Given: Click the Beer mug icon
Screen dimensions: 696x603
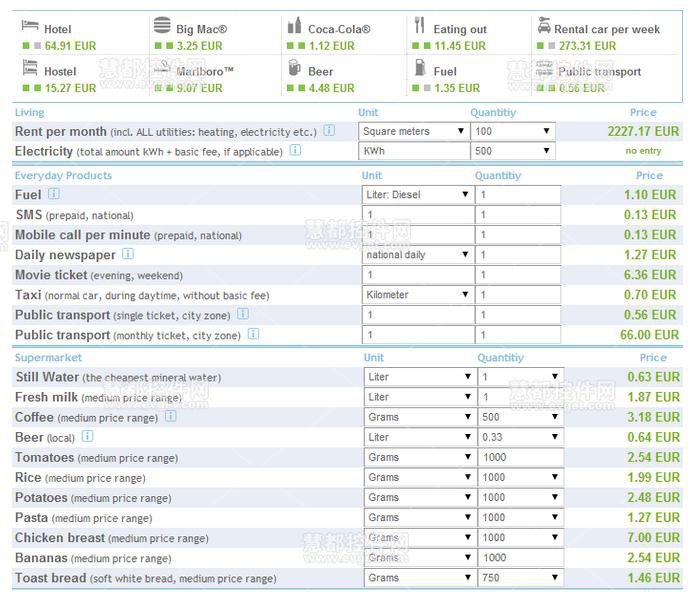Looking at the screenshot, I should click(x=294, y=67).
